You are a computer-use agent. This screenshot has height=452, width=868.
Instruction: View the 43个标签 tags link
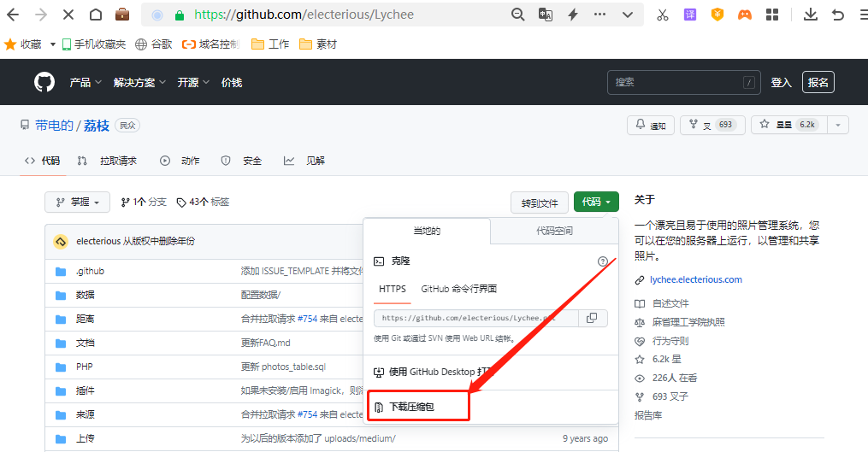point(204,202)
